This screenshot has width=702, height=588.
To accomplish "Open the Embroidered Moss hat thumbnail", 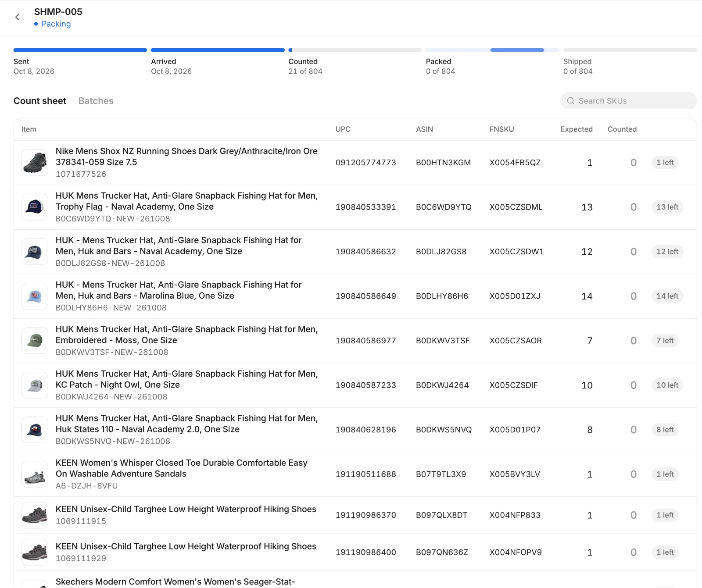I will click(x=35, y=341).
